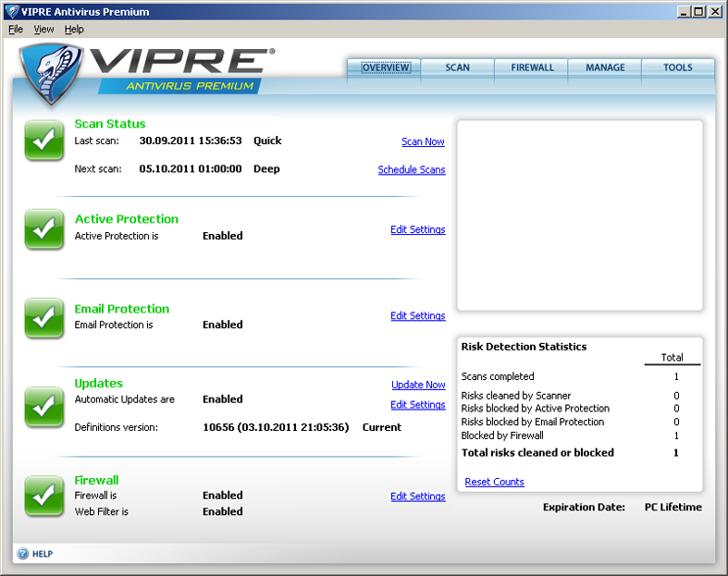Image resolution: width=728 pixels, height=576 pixels.
Task: Open the Help menu in the menu bar
Action: tap(74, 30)
